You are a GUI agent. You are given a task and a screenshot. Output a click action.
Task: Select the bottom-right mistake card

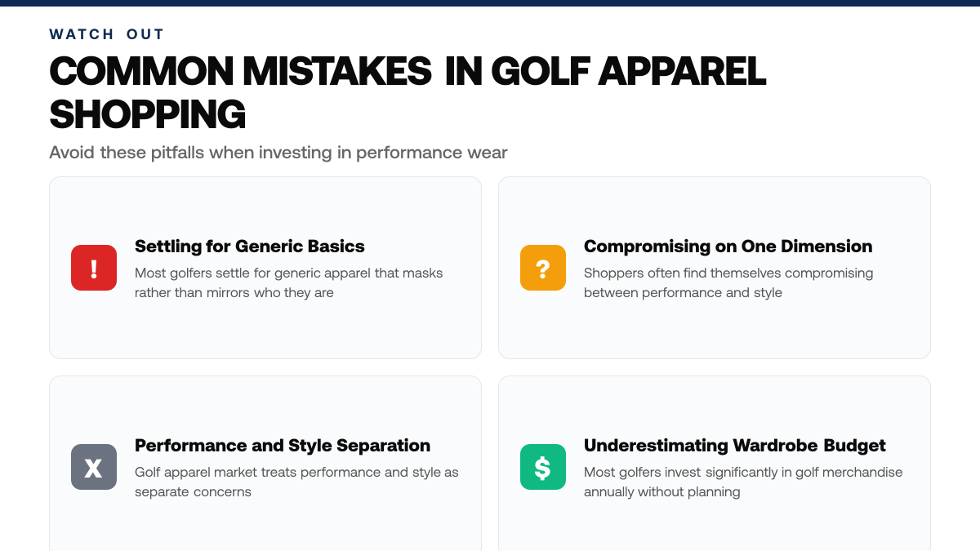point(715,464)
